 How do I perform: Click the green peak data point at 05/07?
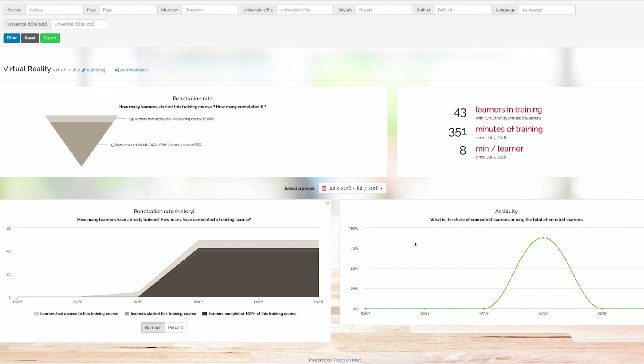pos(543,238)
